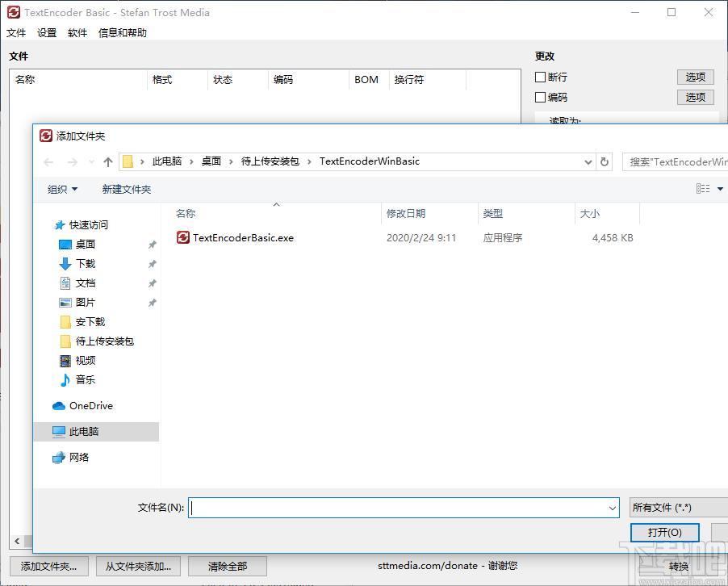This screenshot has width=728, height=586.
Task: Click the 新建文件夹 button
Action: tap(127, 189)
